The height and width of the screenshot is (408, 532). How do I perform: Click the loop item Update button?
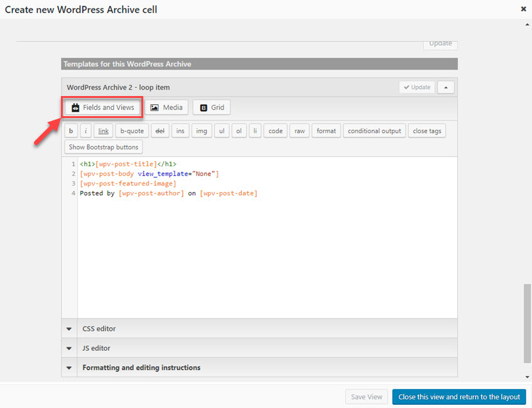click(x=417, y=87)
